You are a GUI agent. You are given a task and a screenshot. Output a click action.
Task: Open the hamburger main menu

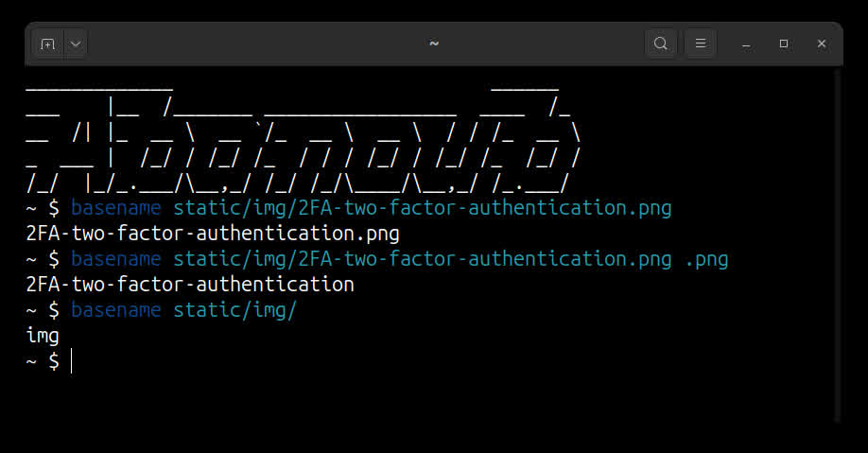[x=701, y=44]
